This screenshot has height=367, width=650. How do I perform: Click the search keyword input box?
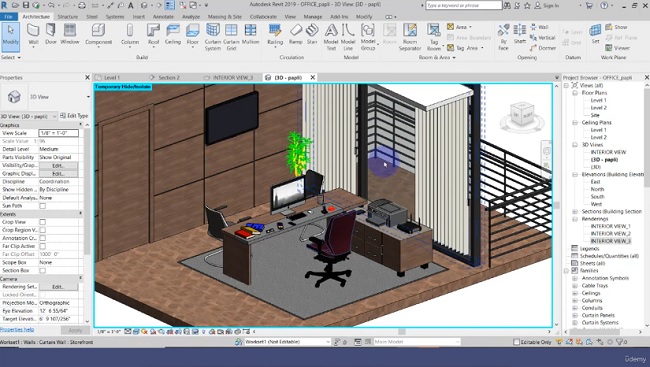463,5
